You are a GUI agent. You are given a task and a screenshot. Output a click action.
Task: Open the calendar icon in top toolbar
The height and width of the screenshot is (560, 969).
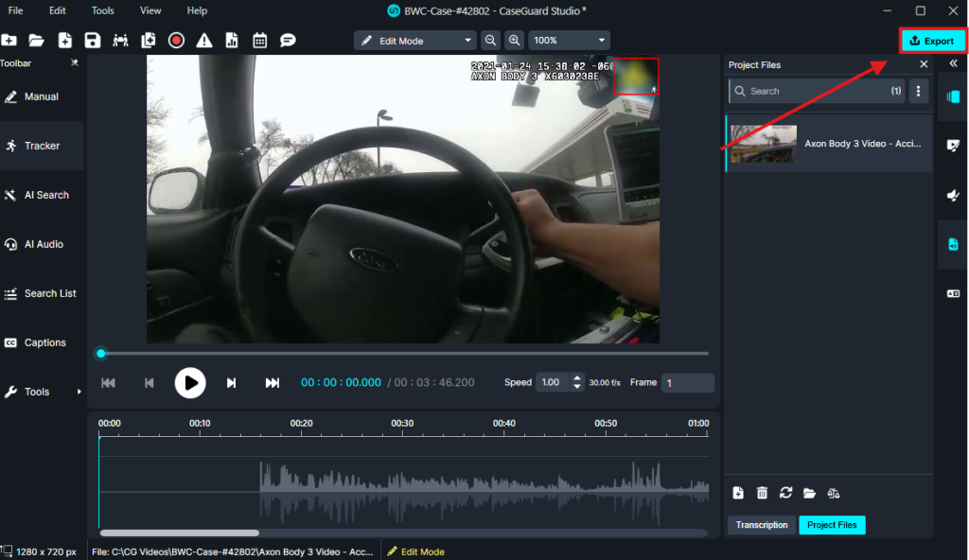259,41
